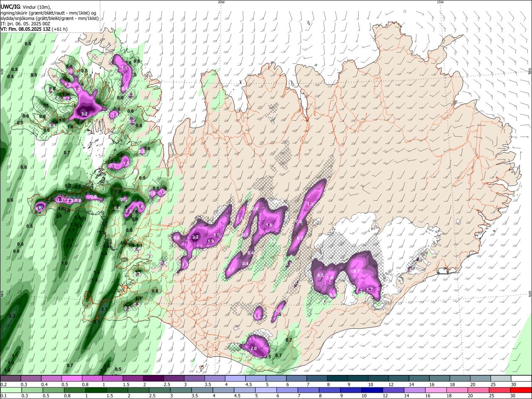The height and width of the screenshot is (399, 532).
Task: Pick the light purple 14 swatch, bottom legend row
Action: (x=416, y=390)
